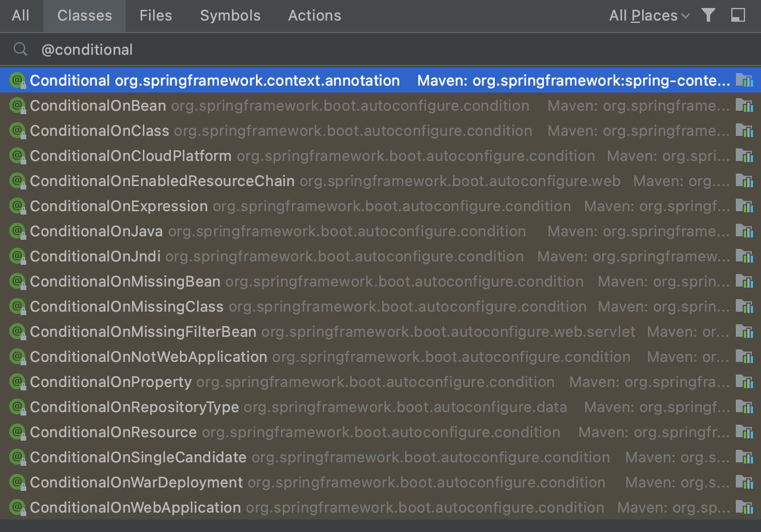Select the ConditionalOnWarDeployment result

tap(380, 482)
